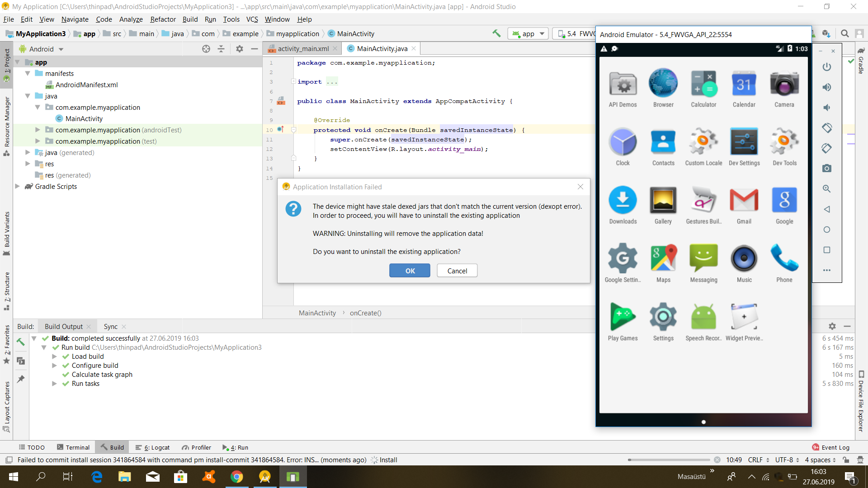Expand the Run tasks node

click(x=54, y=384)
